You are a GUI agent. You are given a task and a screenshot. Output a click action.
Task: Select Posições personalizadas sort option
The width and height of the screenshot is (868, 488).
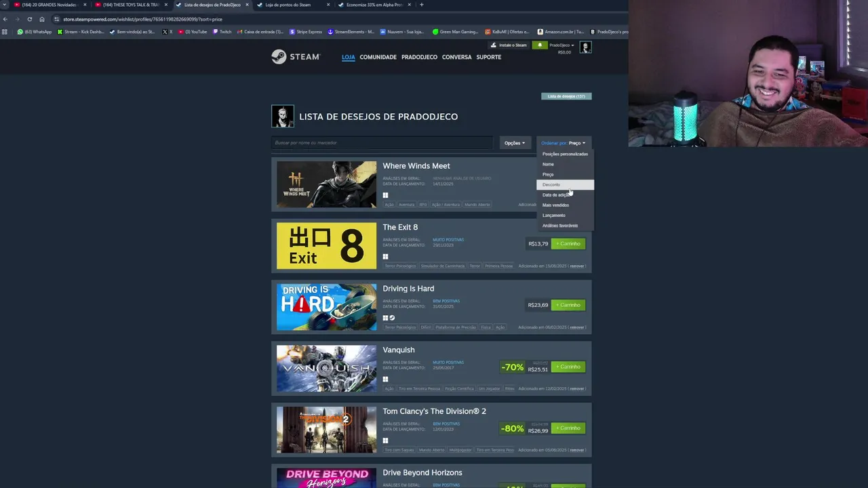(565, 154)
